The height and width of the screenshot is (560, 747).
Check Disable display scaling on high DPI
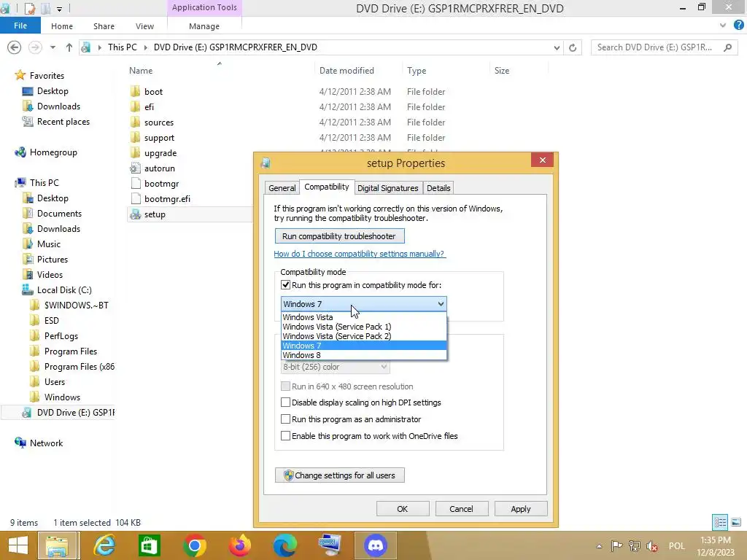(x=285, y=402)
